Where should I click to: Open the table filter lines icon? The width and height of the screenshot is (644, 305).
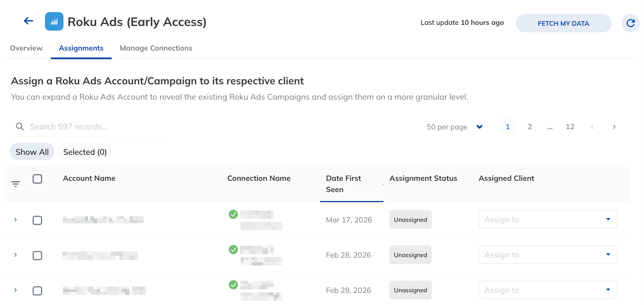pos(16,184)
